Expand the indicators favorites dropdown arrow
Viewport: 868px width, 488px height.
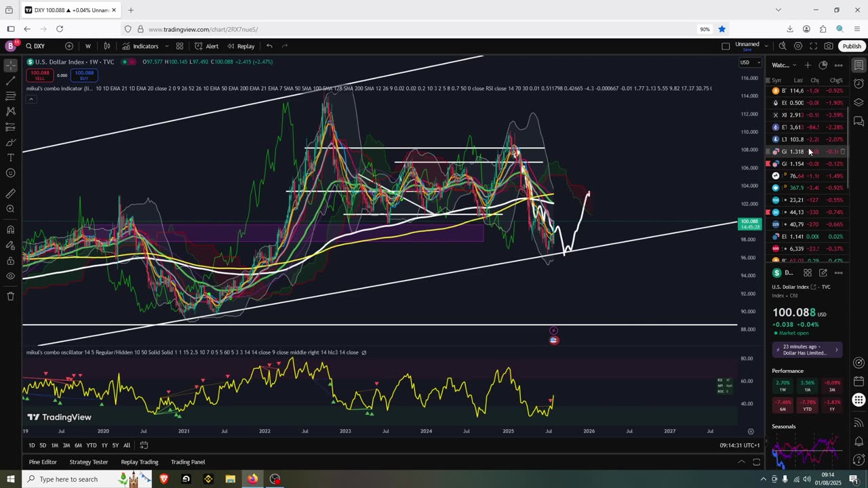tap(167, 46)
